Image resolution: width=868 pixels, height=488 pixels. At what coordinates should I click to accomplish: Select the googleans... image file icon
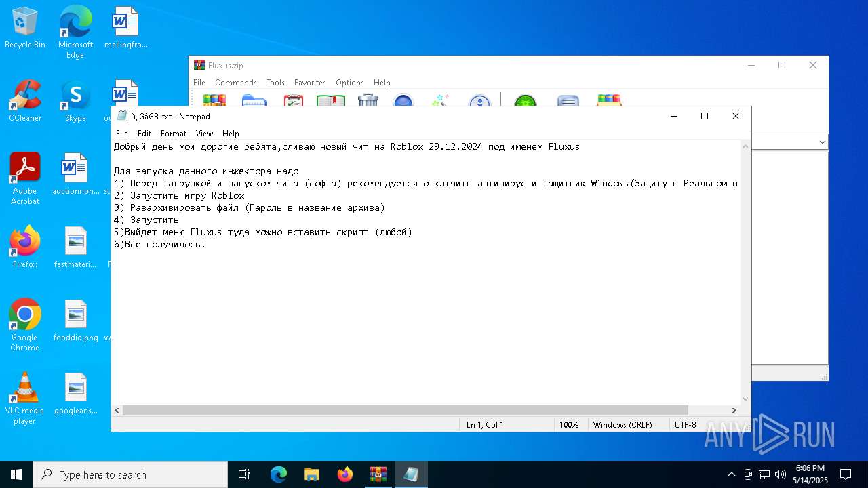point(75,394)
